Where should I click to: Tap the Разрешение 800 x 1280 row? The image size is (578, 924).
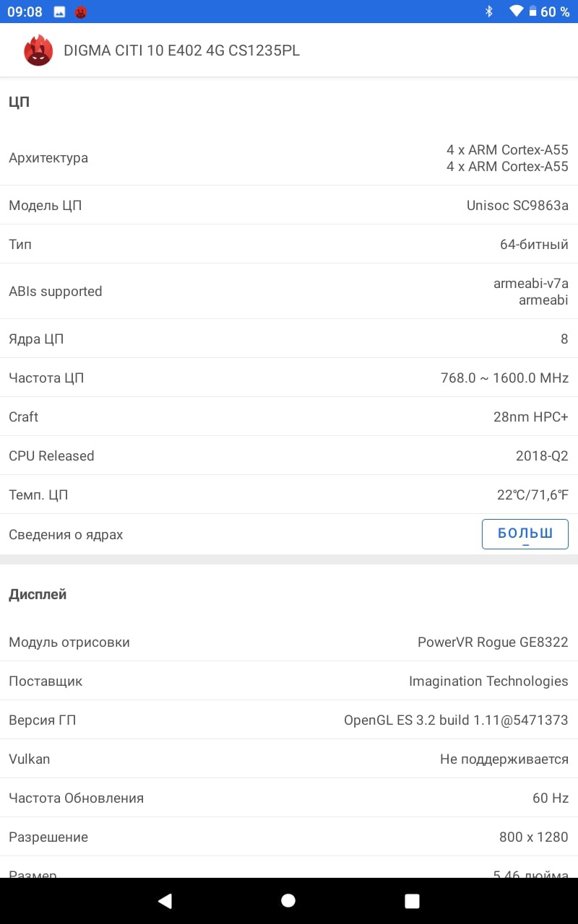[x=289, y=837]
